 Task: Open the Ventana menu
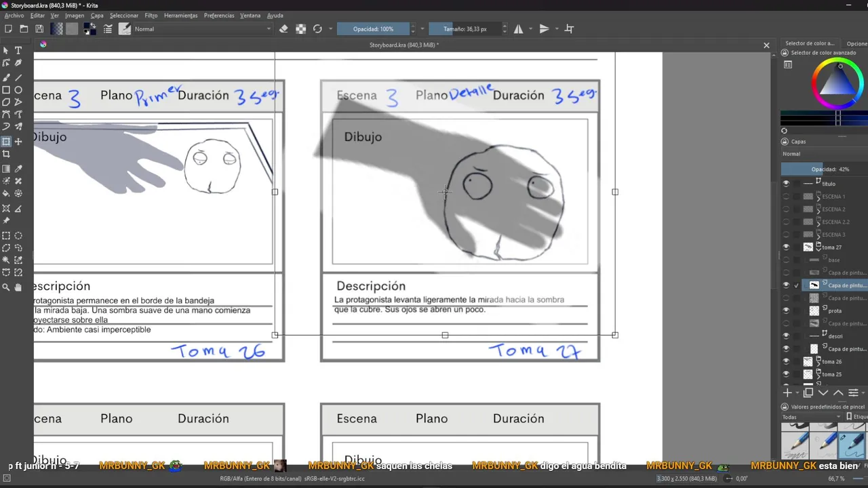point(250,16)
